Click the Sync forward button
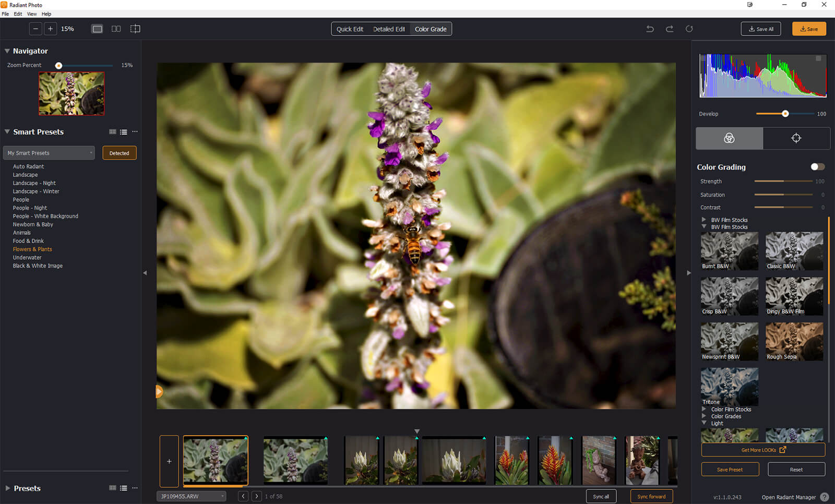835x504 pixels. 651,496
